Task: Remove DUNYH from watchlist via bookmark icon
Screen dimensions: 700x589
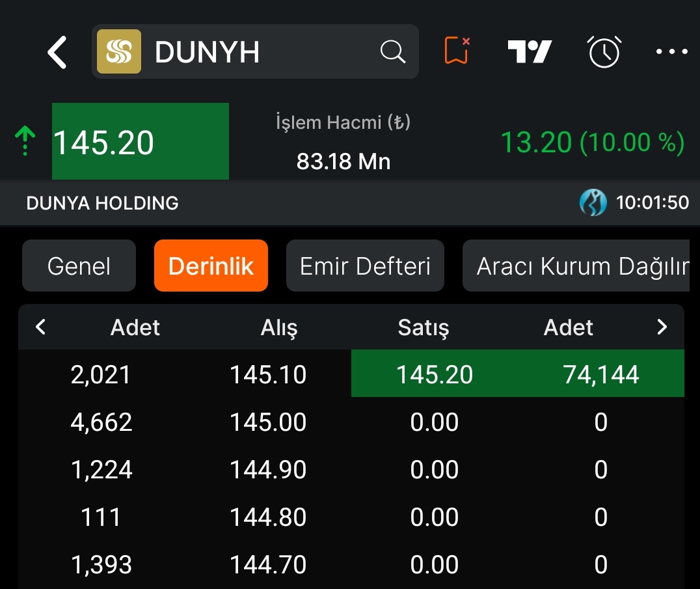Action: [457, 51]
